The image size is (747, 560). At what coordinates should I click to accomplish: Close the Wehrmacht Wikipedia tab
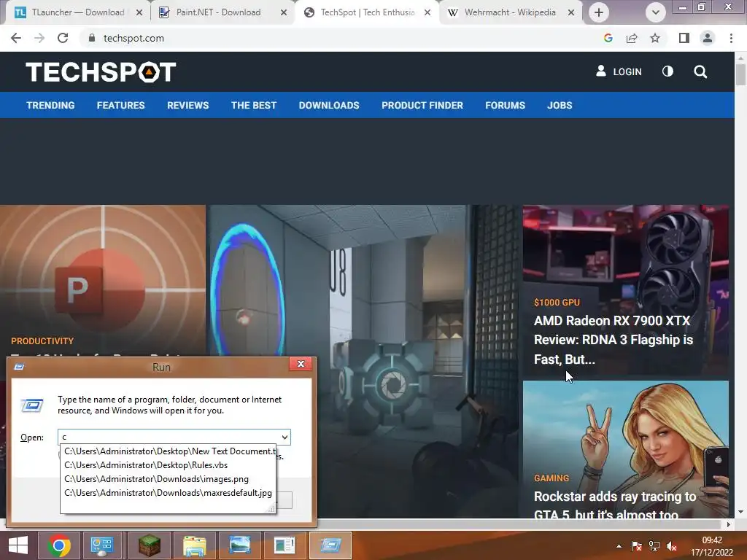pyautogui.click(x=571, y=13)
